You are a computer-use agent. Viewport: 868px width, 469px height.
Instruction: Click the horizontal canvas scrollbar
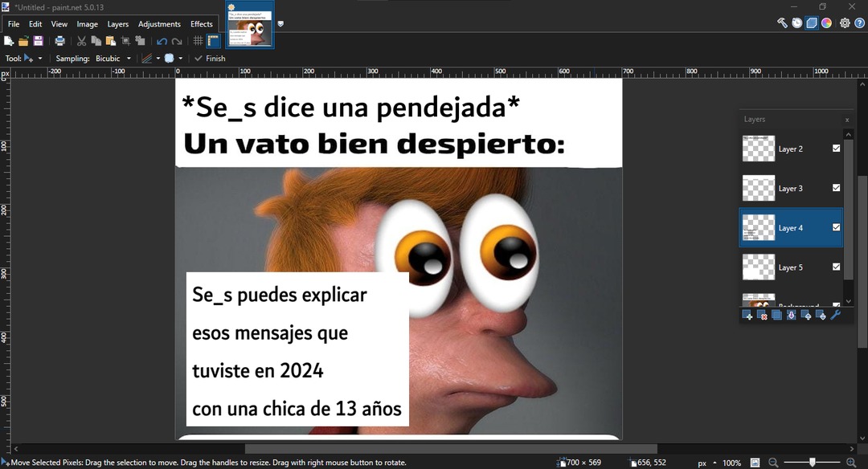click(x=451, y=449)
